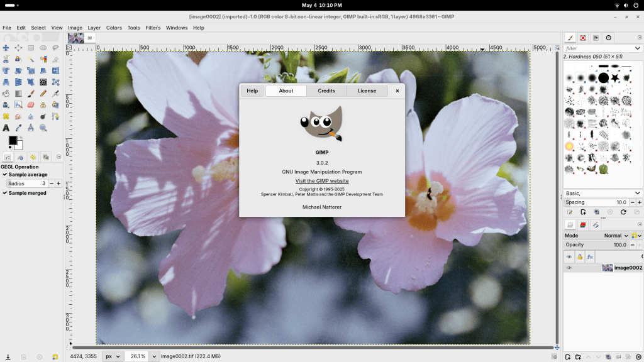Pick the Paintbrush tool
644x362 pixels.
31,93
